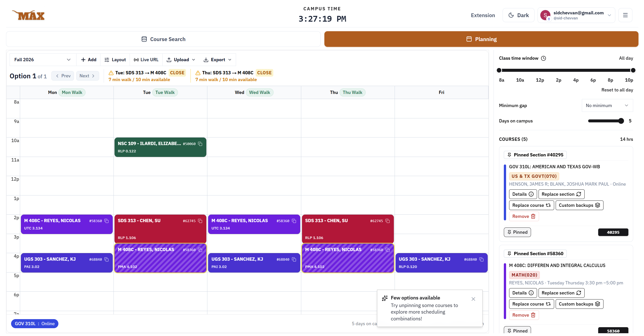
Task: Remove M 408C course
Action: click(x=524, y=315)
